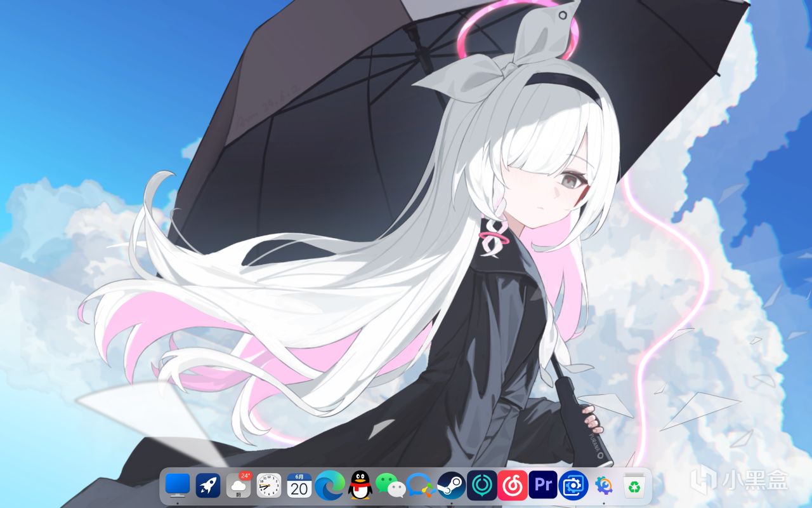Launch Steam from the dock
This screenshot has width=812, height=508.
[452, 485]
